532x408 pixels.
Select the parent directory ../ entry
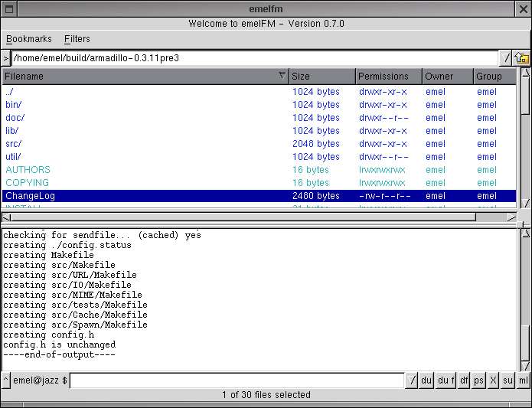click(259, 92)
